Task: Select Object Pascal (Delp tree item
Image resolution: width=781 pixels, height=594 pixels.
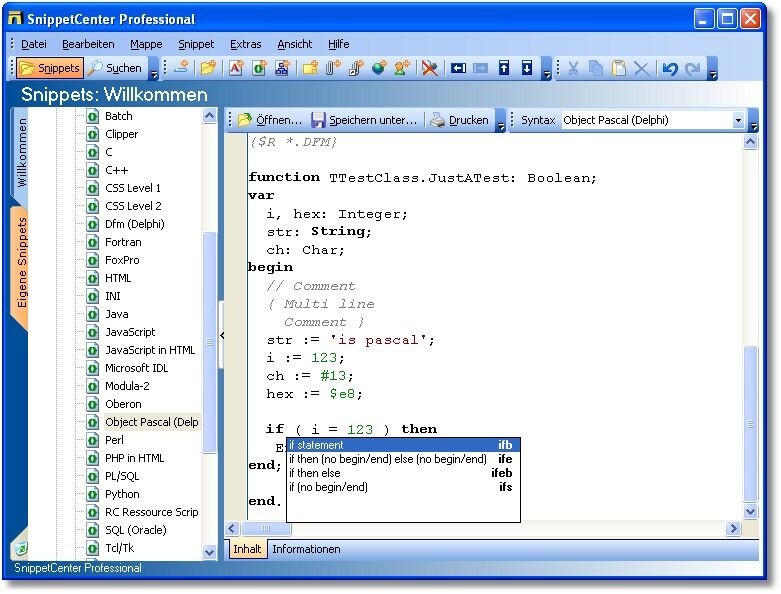Action: 151,422
